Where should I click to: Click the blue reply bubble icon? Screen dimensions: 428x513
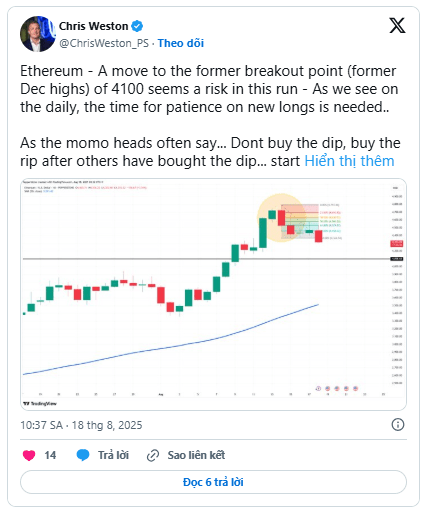[83, 455]
